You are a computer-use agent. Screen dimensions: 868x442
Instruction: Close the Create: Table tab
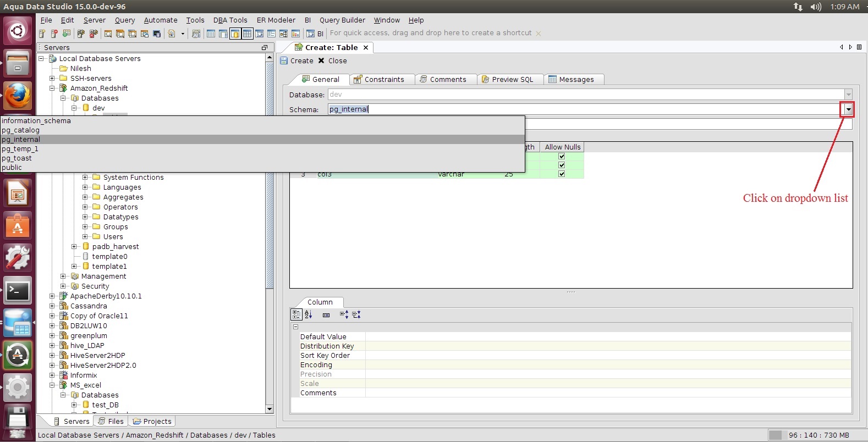[366, 48]
